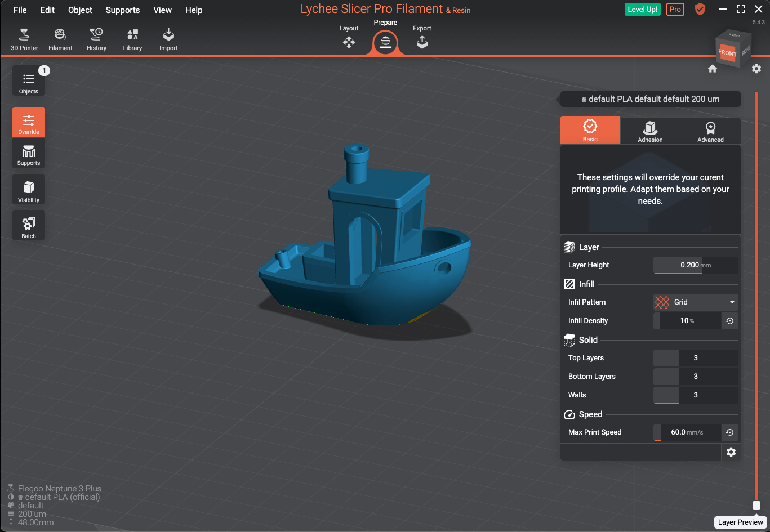Open the Objects list panel

[29, 82]
